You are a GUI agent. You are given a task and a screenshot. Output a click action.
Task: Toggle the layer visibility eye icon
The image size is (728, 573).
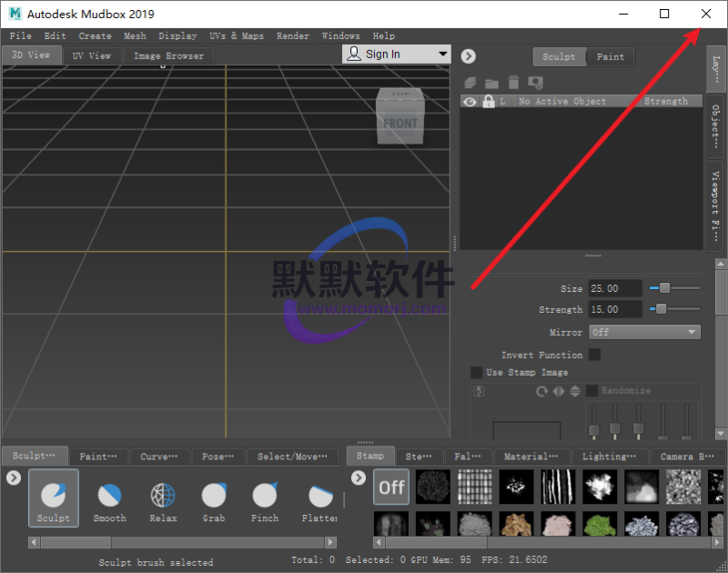[470, 102]
